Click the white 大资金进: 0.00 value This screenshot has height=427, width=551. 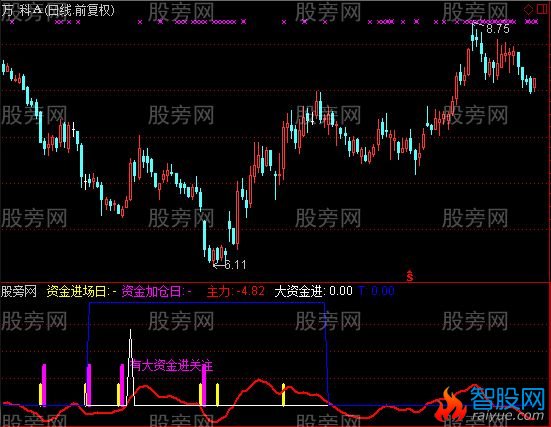click(313, 291)
